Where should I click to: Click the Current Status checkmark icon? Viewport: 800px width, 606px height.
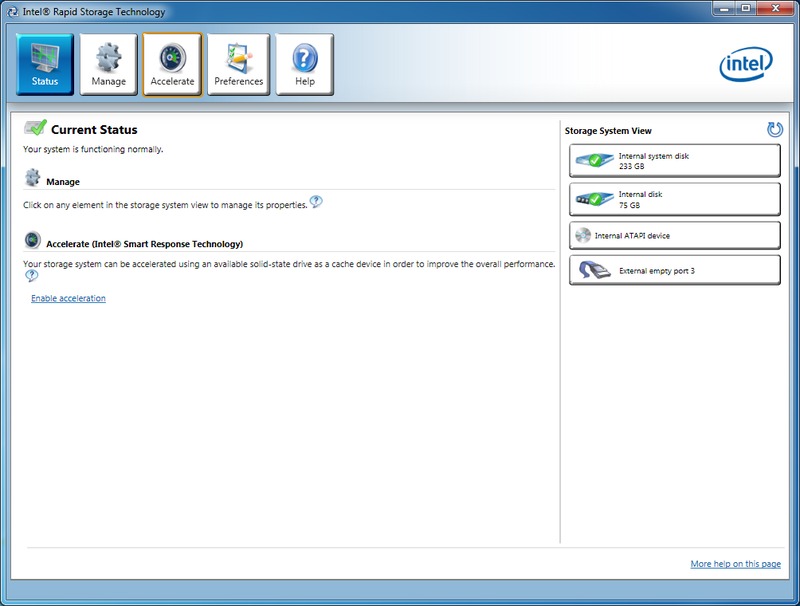click(x=35, y=128)
